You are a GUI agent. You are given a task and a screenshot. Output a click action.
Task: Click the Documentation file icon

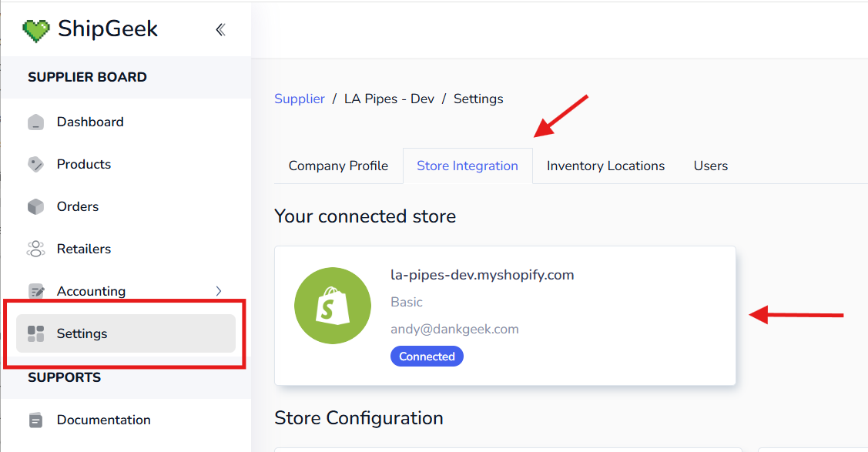click(36, 420)
